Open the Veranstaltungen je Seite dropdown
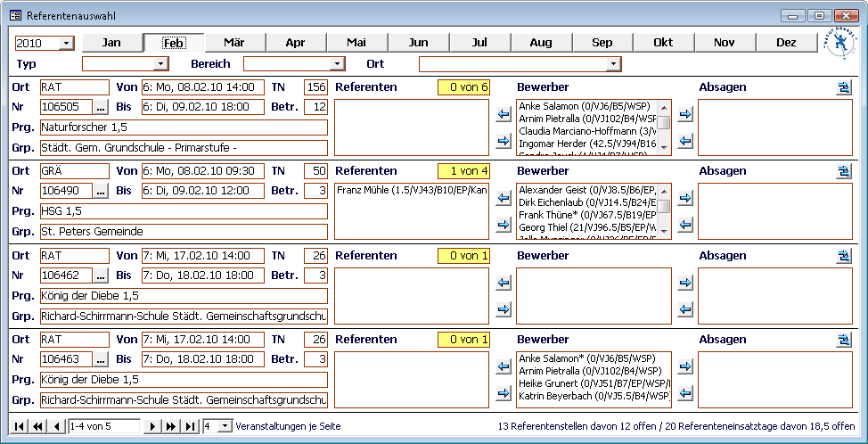The width and height of the screenshot is (868, 444). [x=225, y=426]
